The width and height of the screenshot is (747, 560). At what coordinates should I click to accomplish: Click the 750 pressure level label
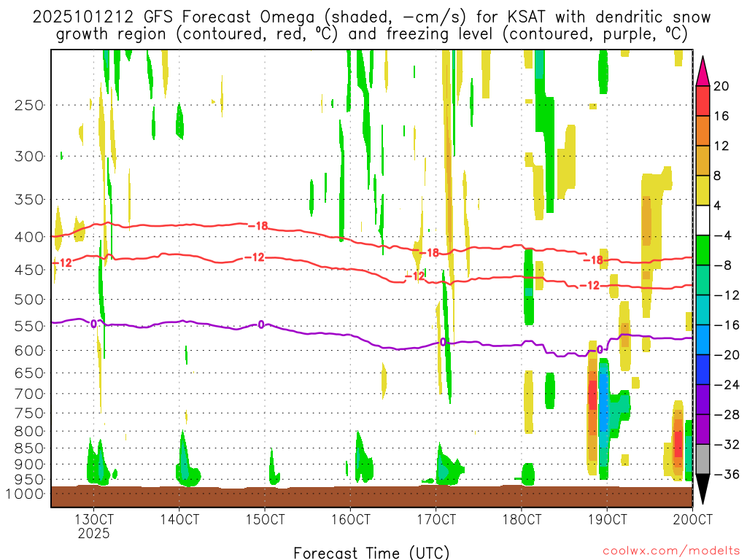pyautogui.click(x=29, y=413)
